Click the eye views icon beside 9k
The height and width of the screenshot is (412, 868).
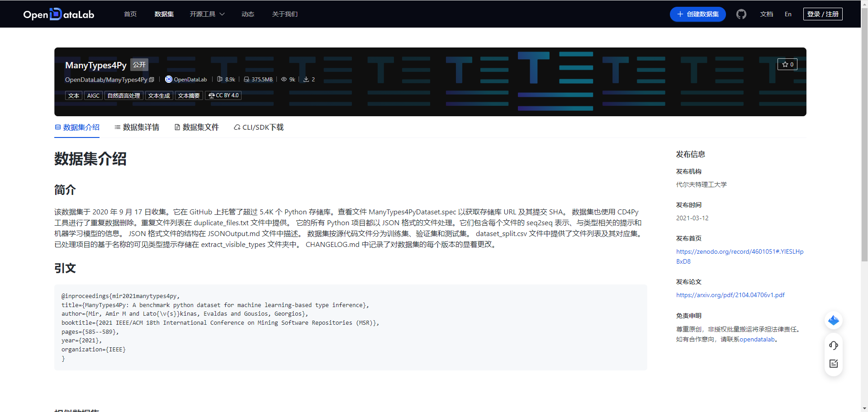(284, 79)
